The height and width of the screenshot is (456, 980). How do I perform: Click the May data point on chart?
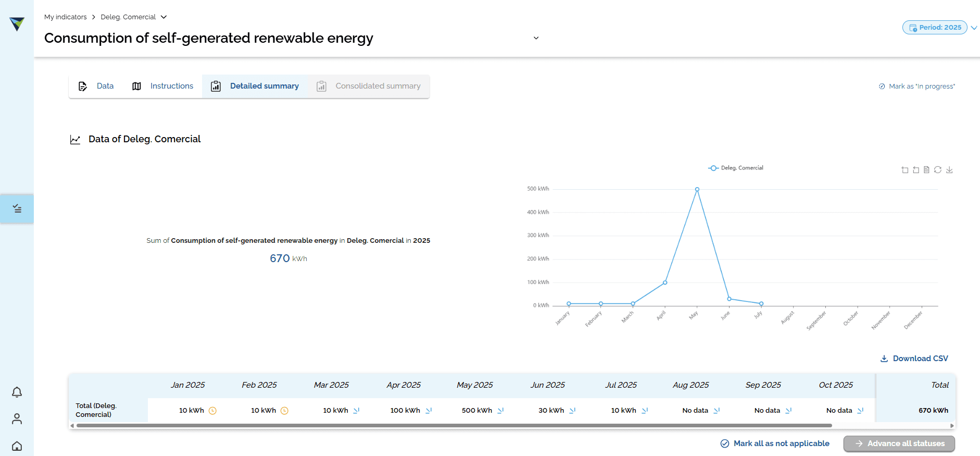coord(697,190)
